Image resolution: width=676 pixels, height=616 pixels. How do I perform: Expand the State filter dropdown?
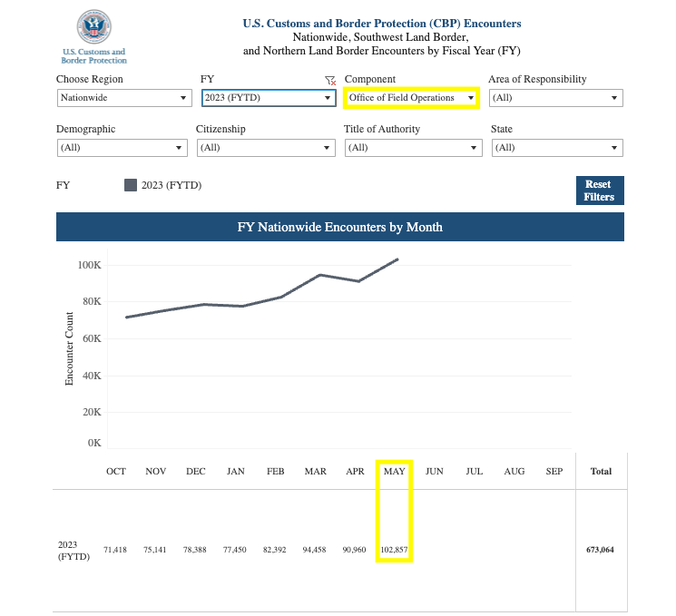pyautogui.click(x=555, y=148)
